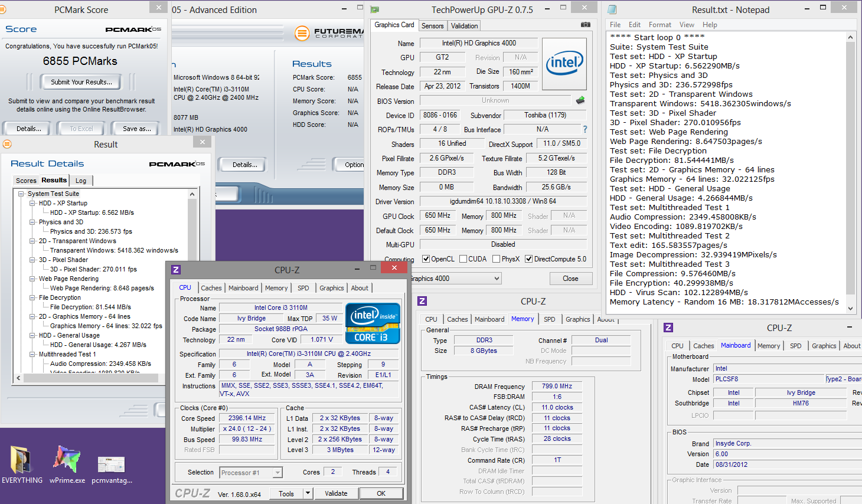Open the pcmvantage desktop shortcut
Image resolution: width=862 pixels, height=504 pixels.
pos(112,469)
